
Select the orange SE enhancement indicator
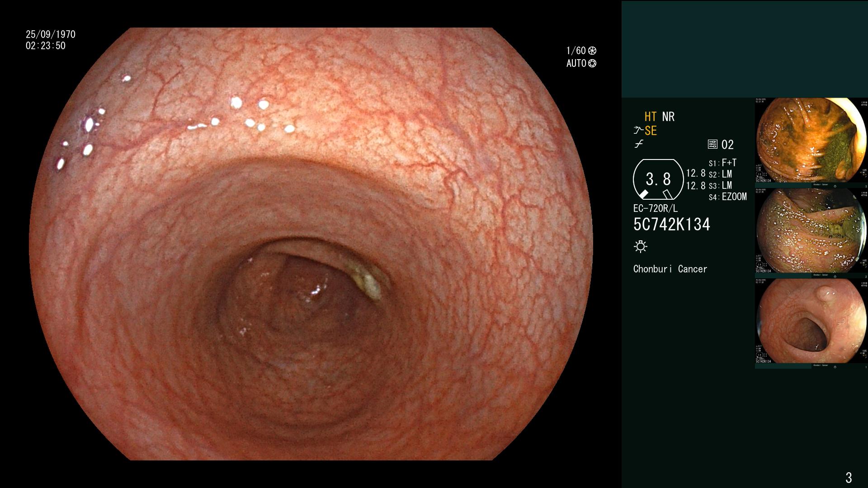[x=651, y=131]
